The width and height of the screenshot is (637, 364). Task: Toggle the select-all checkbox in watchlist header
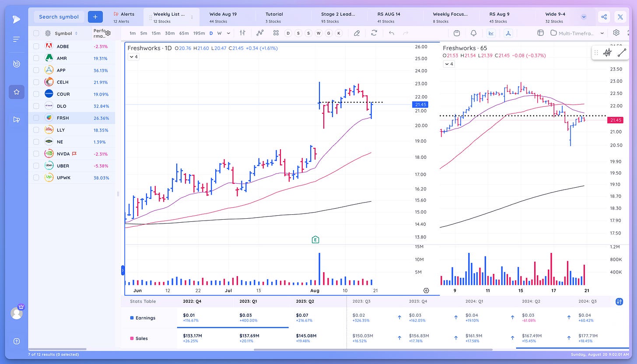tap(36, 33)
